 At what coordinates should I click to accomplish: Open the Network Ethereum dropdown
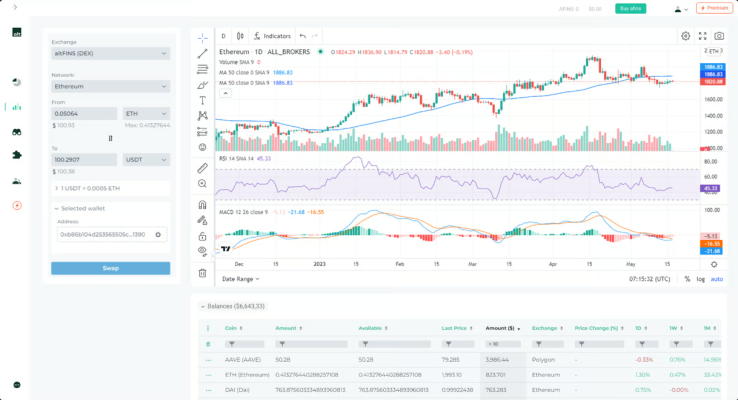pos(111,87)
